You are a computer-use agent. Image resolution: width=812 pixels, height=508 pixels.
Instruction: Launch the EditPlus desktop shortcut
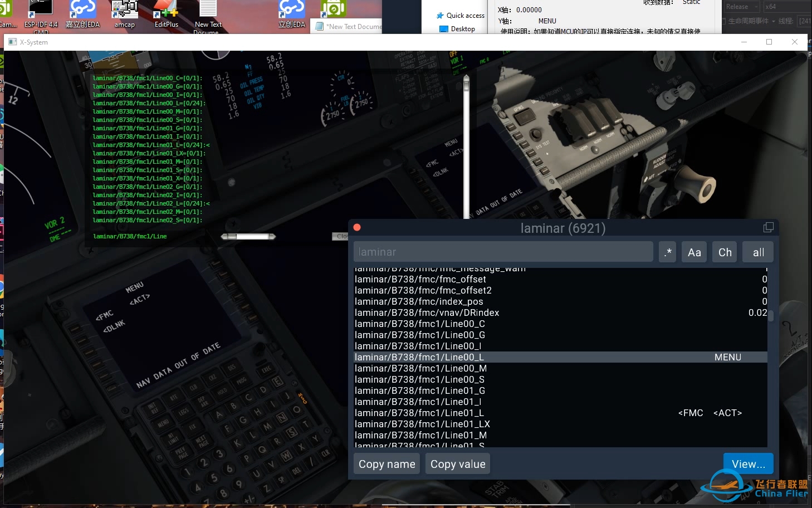coord(166,14)
